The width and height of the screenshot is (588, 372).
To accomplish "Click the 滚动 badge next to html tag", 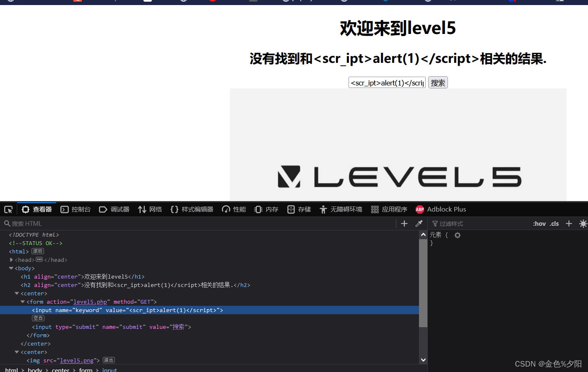I will tap(38, 251).
